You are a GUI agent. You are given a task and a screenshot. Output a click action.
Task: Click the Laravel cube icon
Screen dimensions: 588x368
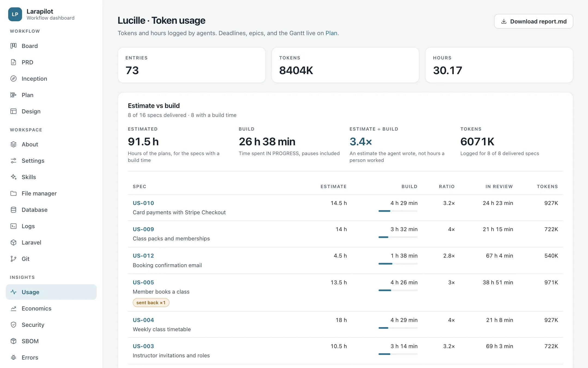click(x=13, y=242)
